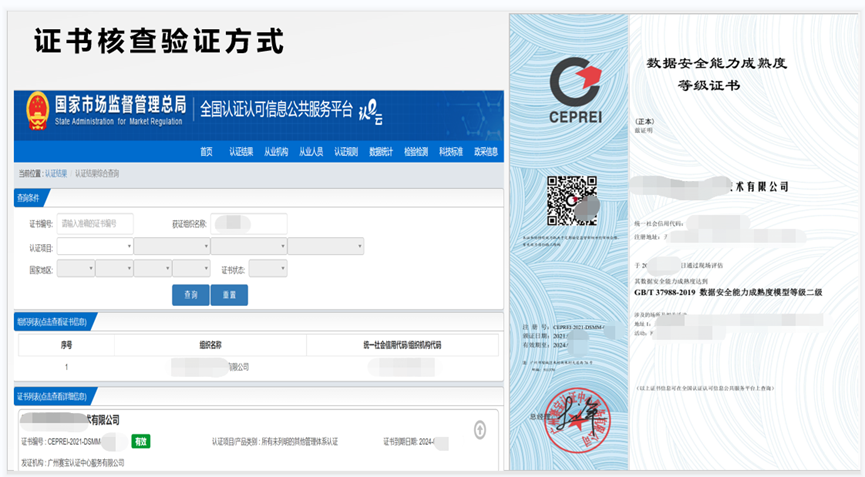Viewport: 865px width, 477px height.
Task: Open the 政策信息 navigation item
Action: pyautogui.click(x=485, y=152)
